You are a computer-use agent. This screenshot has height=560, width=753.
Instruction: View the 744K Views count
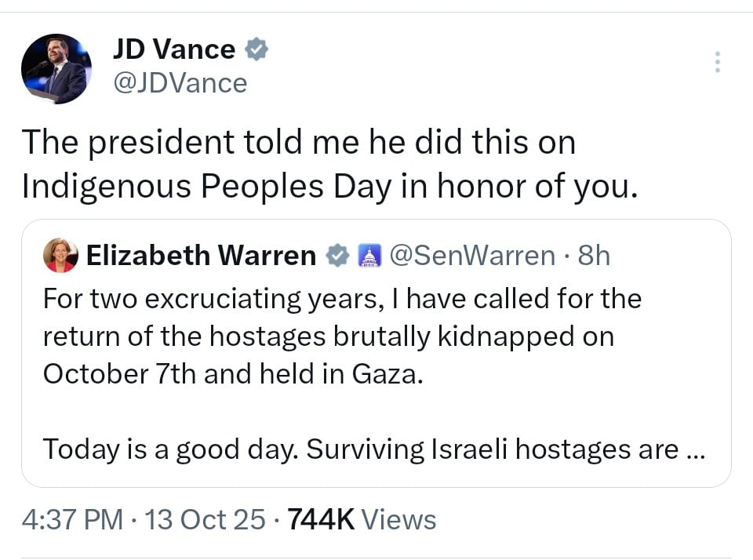coord(362,519)
